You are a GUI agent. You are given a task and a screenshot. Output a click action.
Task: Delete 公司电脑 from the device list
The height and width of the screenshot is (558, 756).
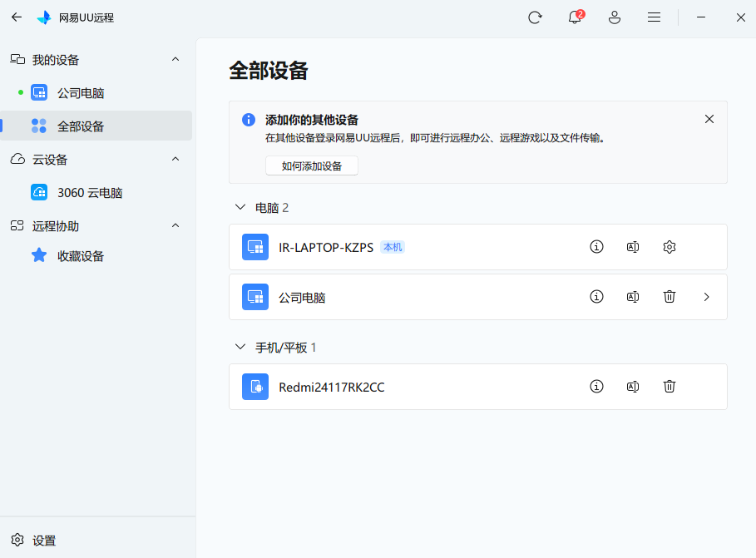pyautogui.click(x=670, y=297)
